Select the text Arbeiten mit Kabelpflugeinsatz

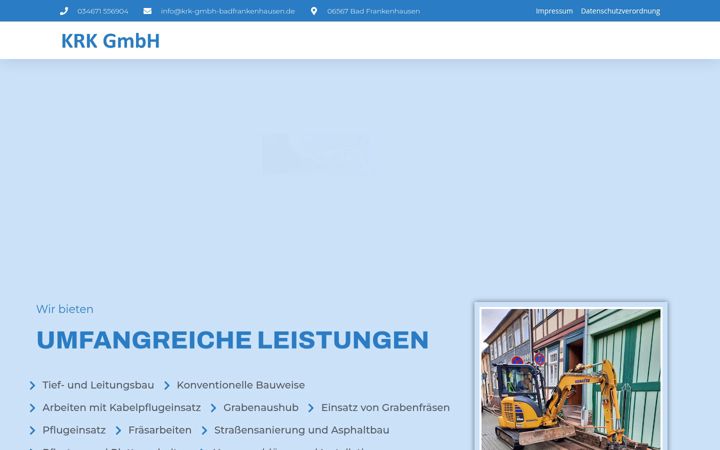click(x=122, y=408)
